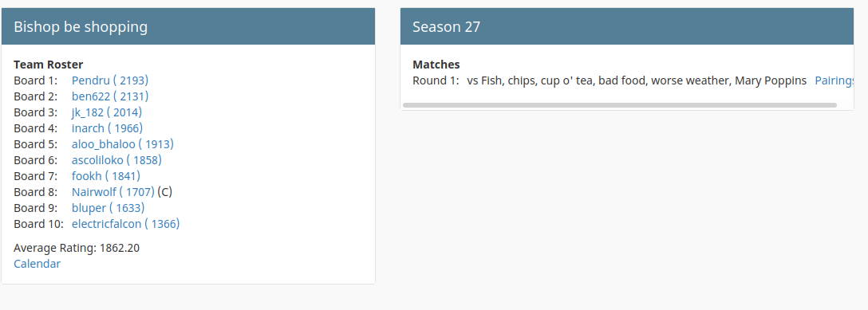Open jk_182 player link
This screenshot has height=310, width=868.
point(107,112)
